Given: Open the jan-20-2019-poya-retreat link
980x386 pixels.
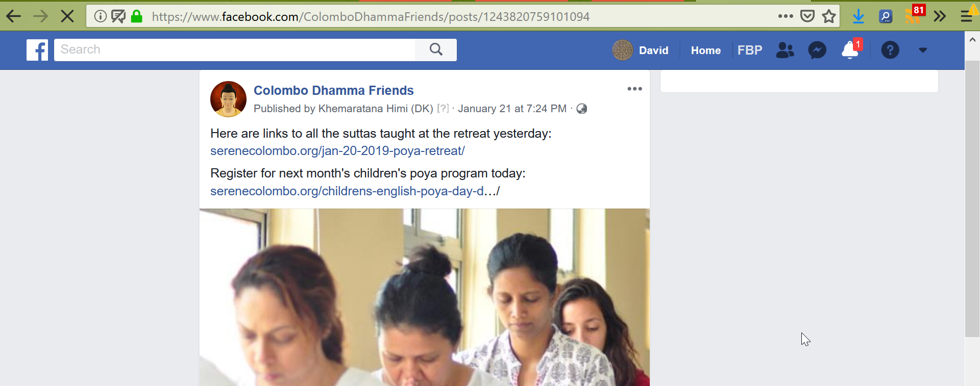Looking at the screenshot, I should pyautogui.click(x=337, y=151).
